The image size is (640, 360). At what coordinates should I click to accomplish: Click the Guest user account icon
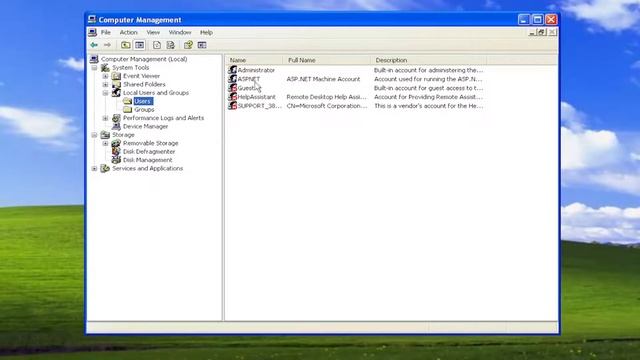[x=233, y=88]
